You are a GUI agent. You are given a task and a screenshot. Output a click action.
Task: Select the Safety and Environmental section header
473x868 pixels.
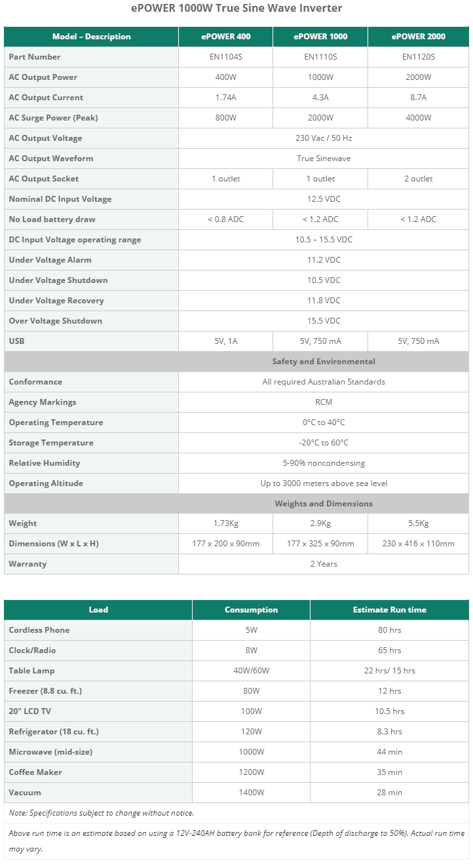tap(324, 362)
